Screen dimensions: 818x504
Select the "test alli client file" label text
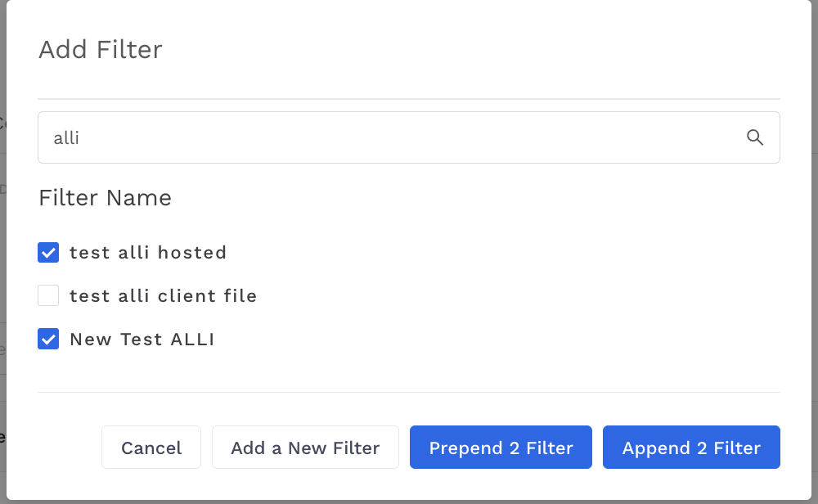tap(164, 296)
